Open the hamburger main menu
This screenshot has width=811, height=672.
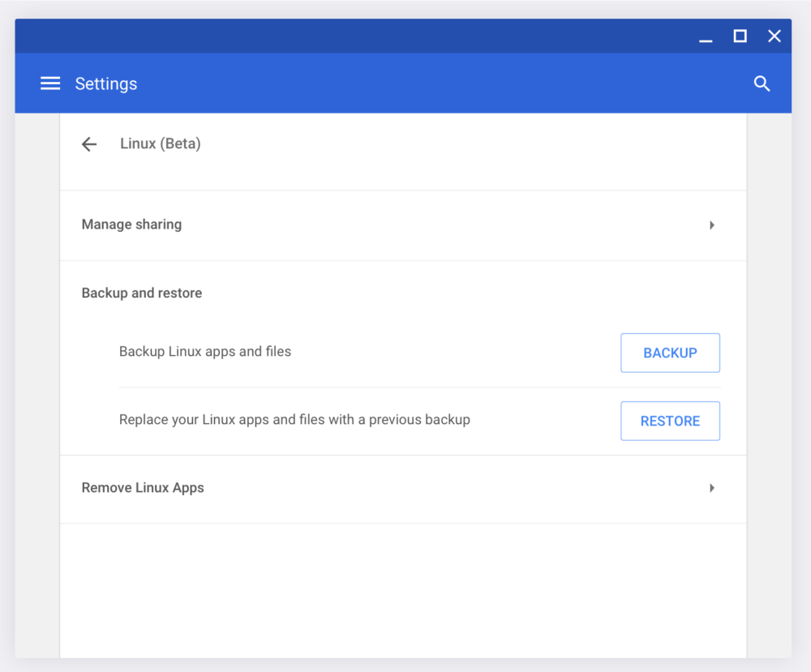50,83
